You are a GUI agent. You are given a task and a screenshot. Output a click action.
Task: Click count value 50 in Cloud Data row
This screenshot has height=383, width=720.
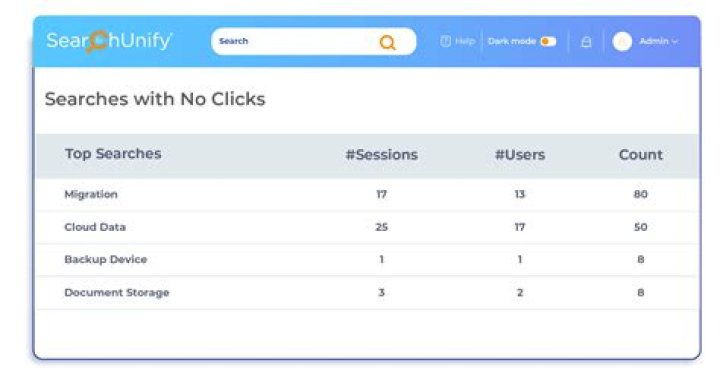coord(641,227)
